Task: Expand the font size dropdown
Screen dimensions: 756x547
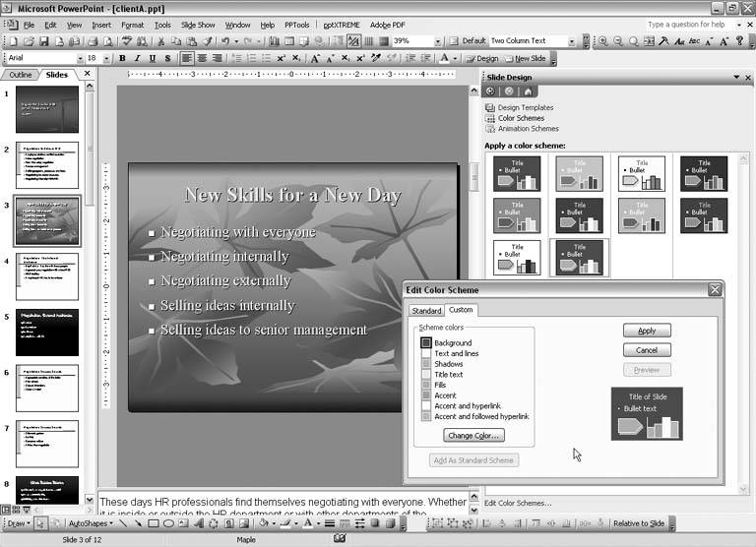Action: point(105,58)
